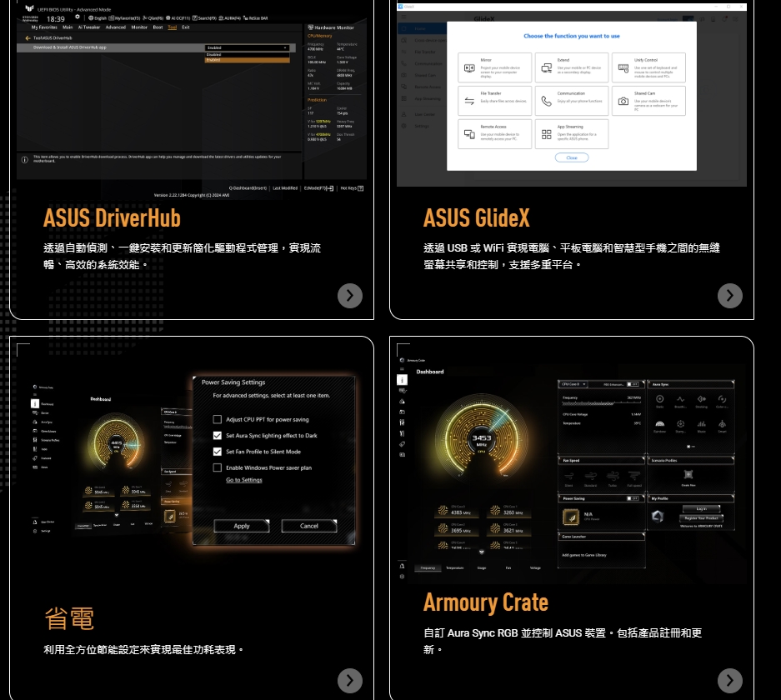
Task: Select Static Aura Sync effect
Action: [x=660, y=400]
